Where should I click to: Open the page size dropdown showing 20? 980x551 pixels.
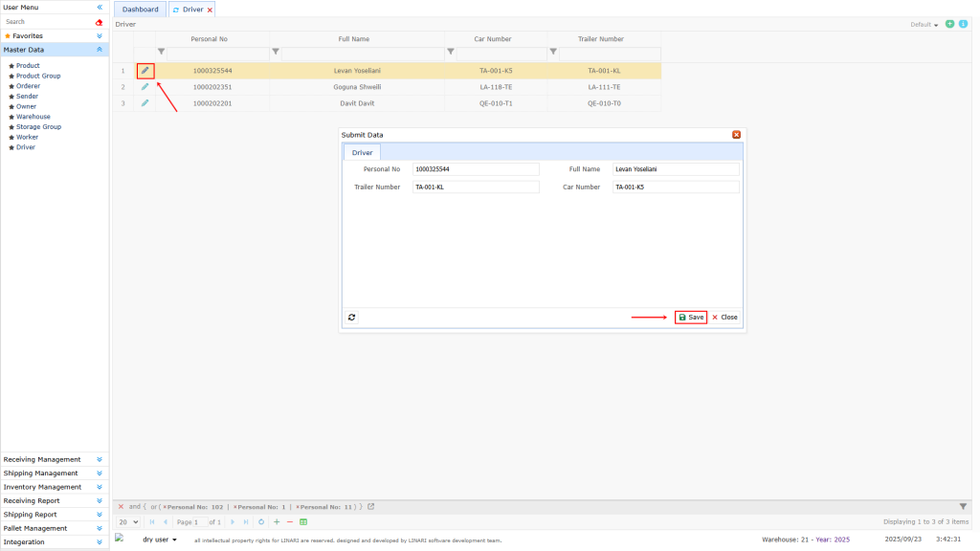[126, 521]
